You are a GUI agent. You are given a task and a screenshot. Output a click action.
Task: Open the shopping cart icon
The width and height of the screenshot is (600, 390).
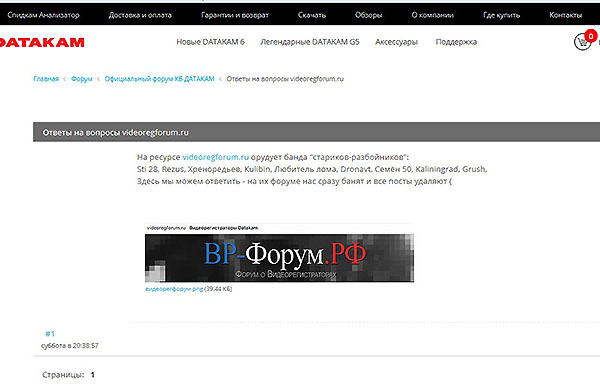pos(582,41)
